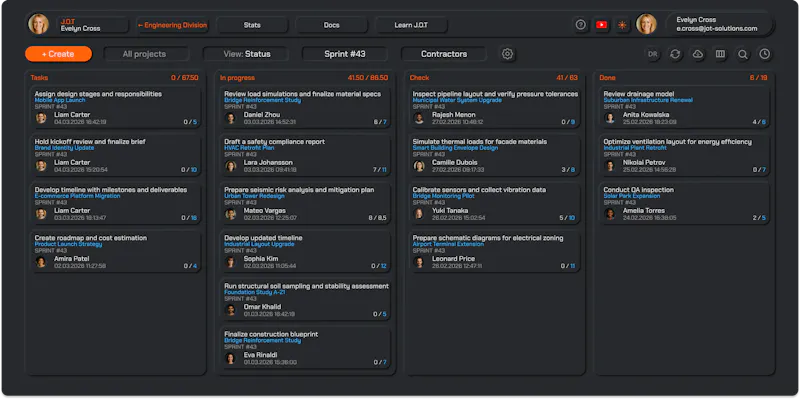Click the J.O.T profile avatar in header
The image size is (800, 399).
[38, 24]
